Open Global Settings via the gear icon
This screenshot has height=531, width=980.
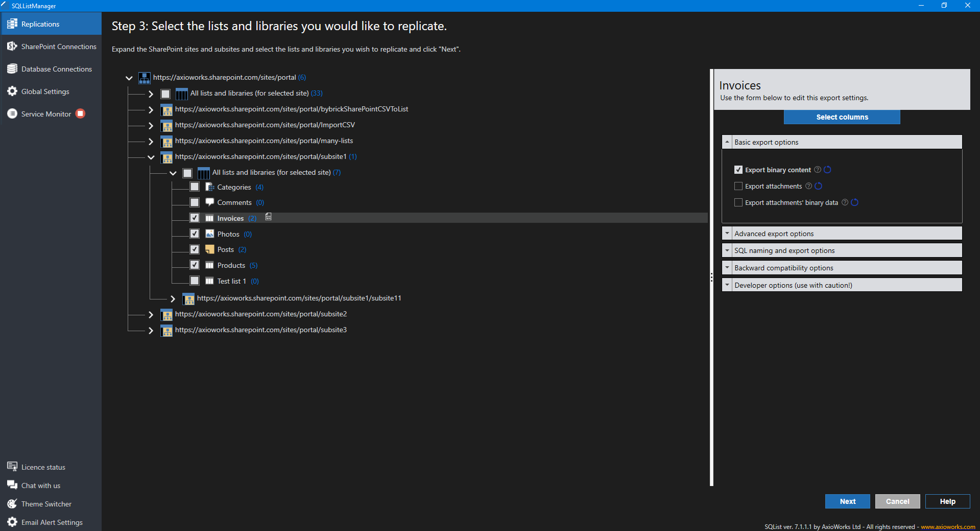pyautogui.click(x=11, y=91)
